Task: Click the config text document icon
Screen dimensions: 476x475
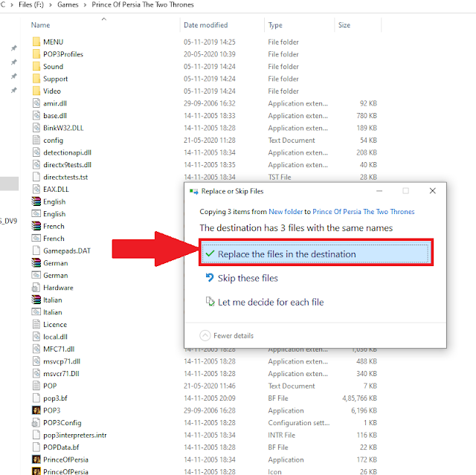Action: [x=36, y=140]
